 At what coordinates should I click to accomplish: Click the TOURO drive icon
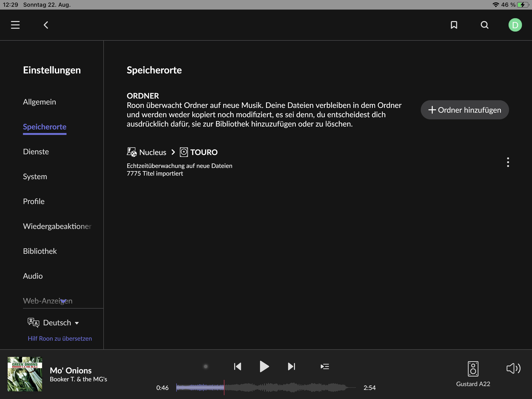184,152
